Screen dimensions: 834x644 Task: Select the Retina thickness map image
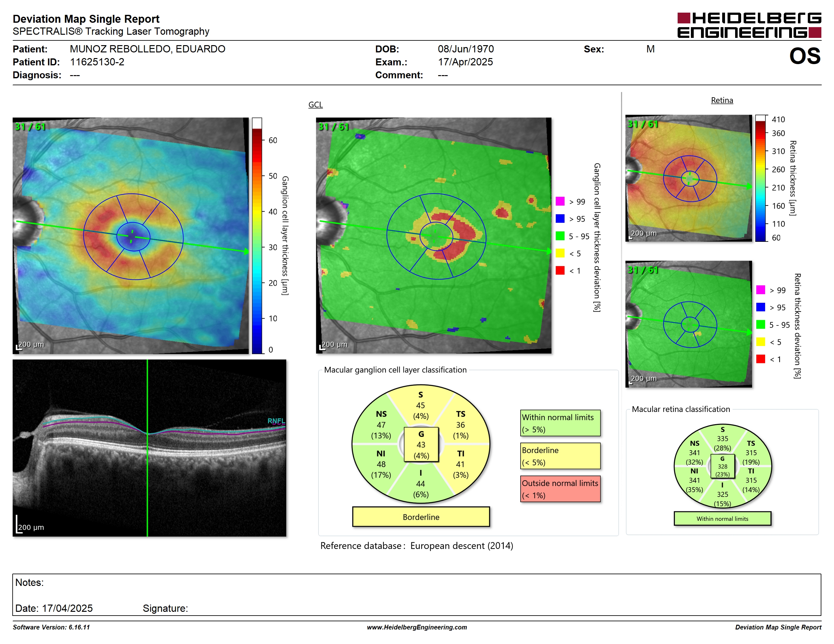(688, 178)
